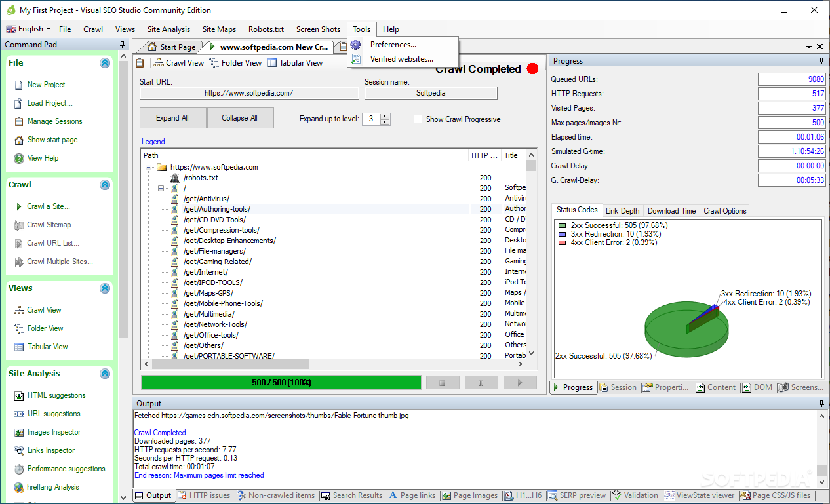Open the Legend link
Image resolution: width=830 pixels, height=504 pixels.
click(x=153, y=142)
